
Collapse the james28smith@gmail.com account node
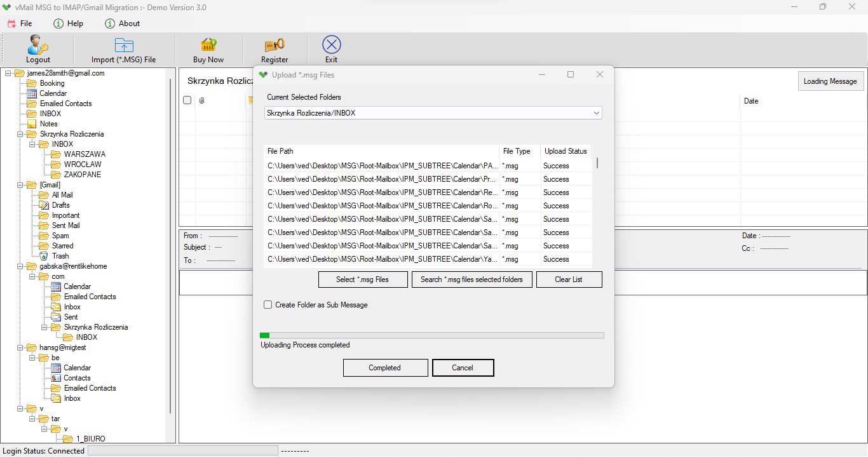coord(8,73)
